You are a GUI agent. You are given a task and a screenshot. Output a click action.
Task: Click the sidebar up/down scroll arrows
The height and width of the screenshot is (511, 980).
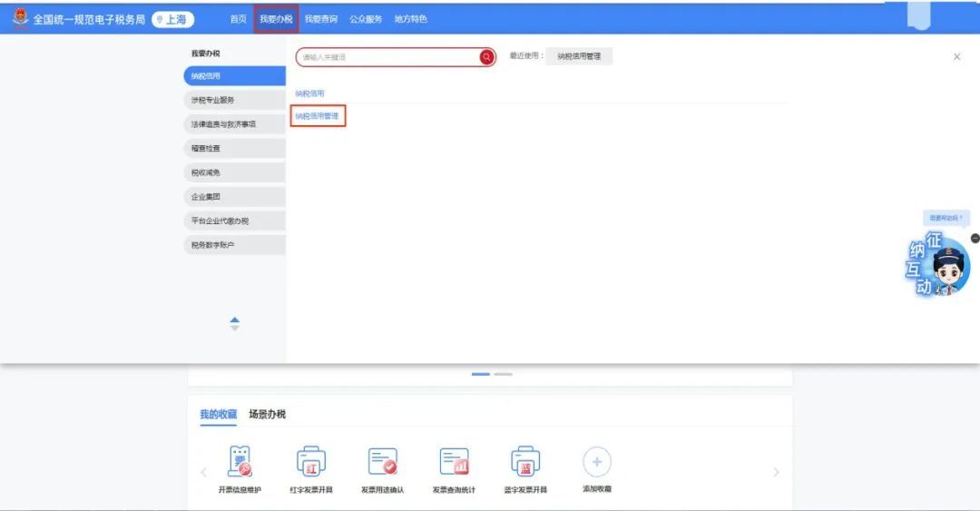[235, 323]
